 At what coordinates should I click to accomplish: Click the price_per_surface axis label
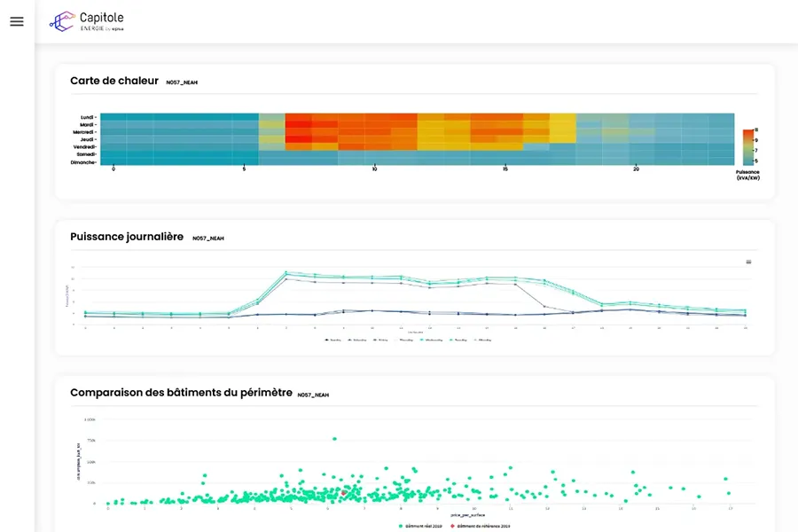pyautogui.click(x=468, y=514)
